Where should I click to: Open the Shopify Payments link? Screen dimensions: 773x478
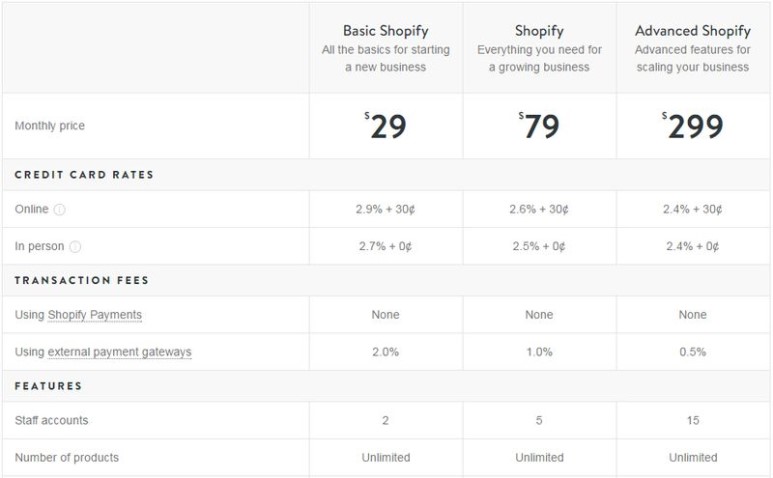pos(95,315)
